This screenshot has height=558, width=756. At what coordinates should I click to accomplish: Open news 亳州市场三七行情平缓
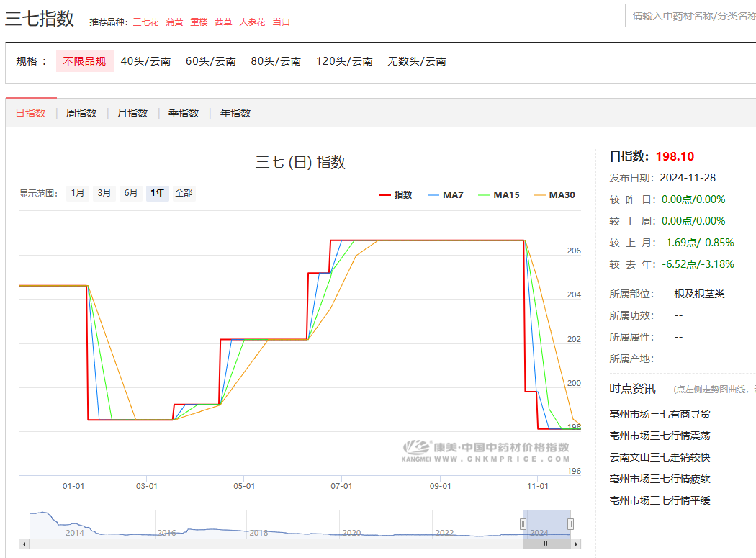point(660,500)
